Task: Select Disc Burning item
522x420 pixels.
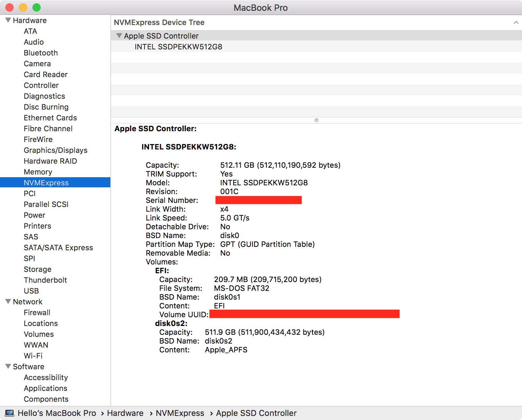Action: 46,107
